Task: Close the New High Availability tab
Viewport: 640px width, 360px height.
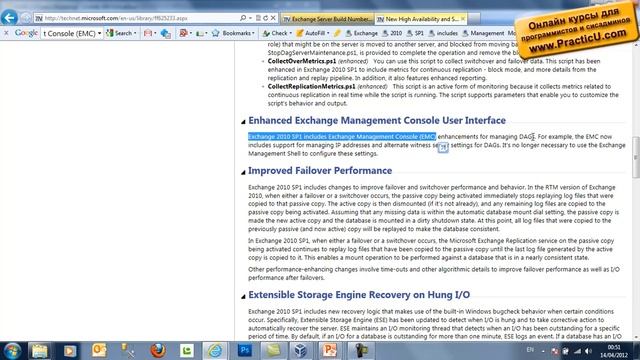Action: pyautogui.click(x=463, y=19)
